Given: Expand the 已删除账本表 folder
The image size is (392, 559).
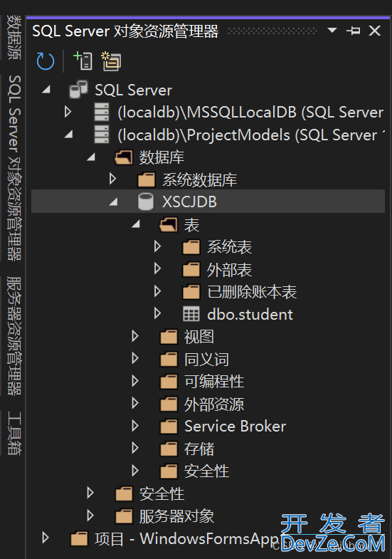Looking at the screenshot, I should click(157, 291).
